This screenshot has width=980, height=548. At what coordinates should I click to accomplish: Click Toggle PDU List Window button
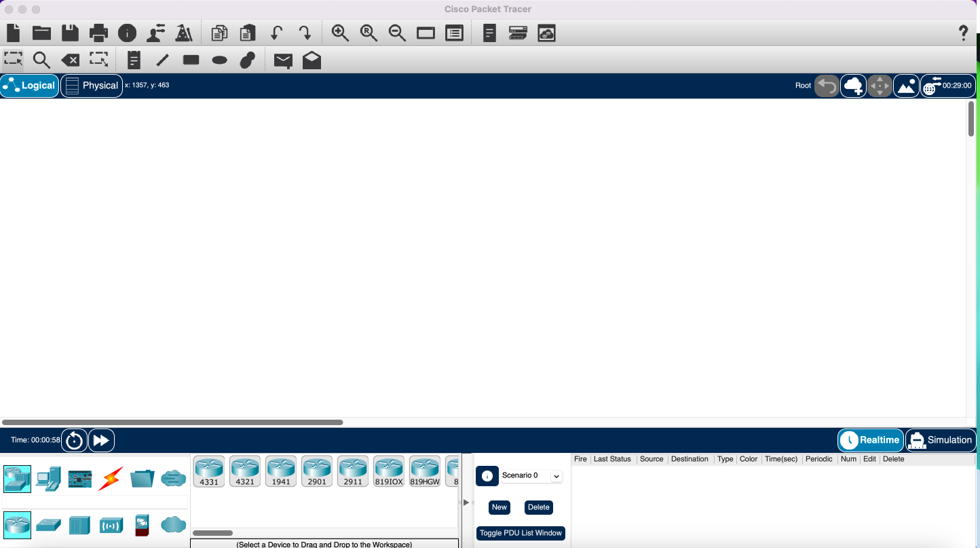(521, 533)
